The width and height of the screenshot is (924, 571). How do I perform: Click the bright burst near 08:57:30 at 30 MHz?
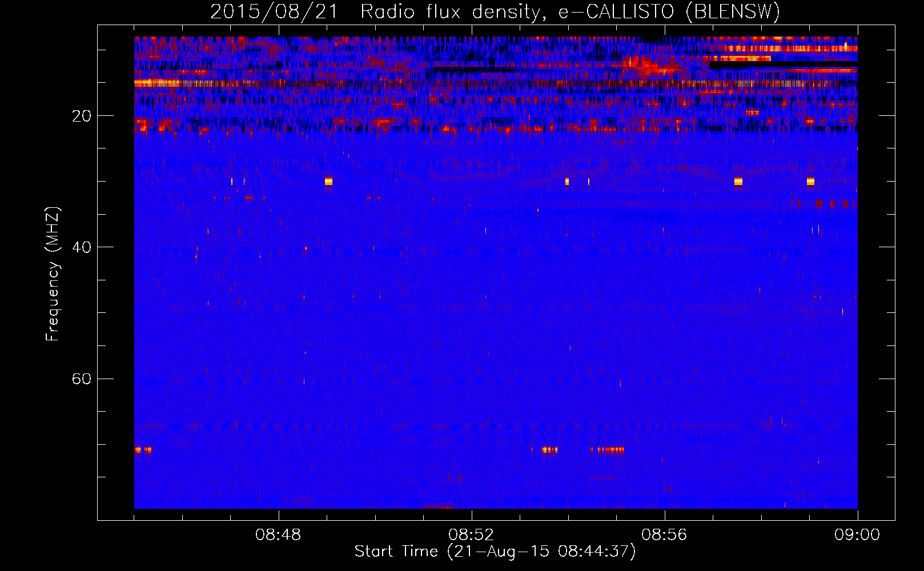(738, 182)
